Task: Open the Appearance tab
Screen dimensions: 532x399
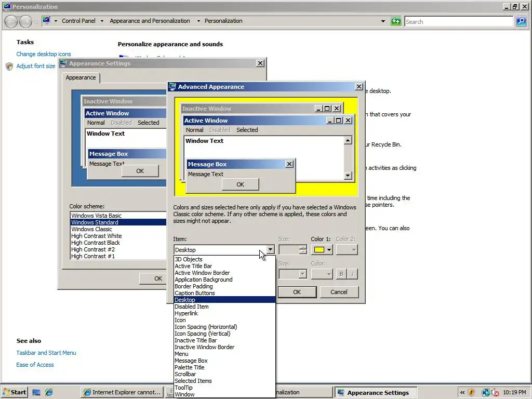Action: (x=81, y=78)
